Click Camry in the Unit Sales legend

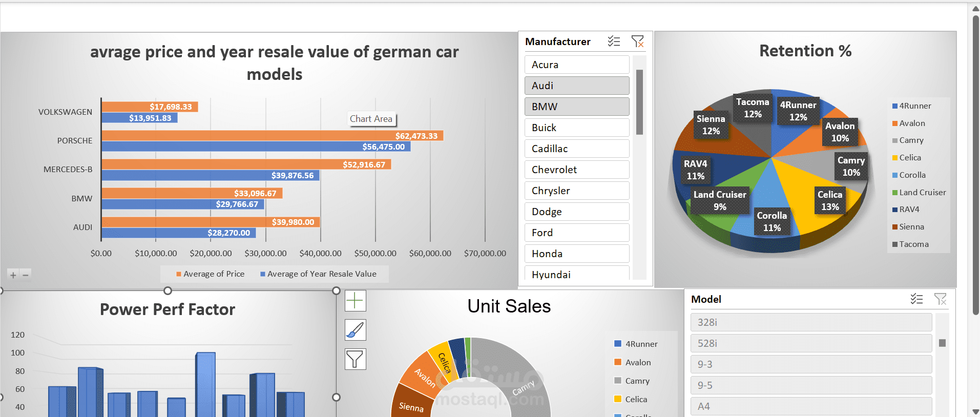point(632,381)
